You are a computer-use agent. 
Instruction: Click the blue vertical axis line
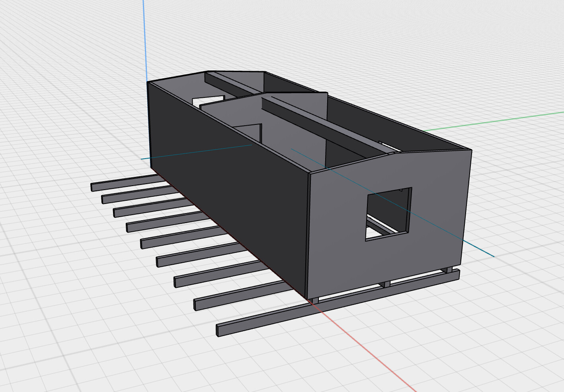(x=144, y=40)
